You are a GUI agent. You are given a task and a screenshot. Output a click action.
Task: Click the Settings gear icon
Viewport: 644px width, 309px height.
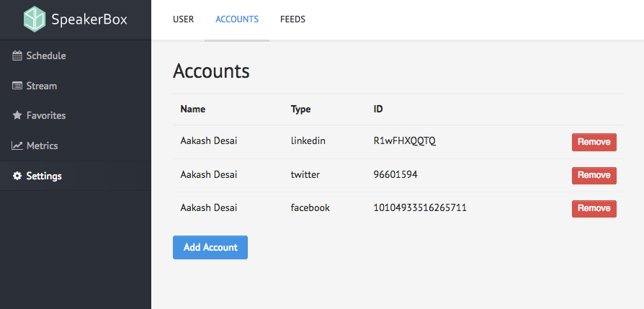pos(17,176)
